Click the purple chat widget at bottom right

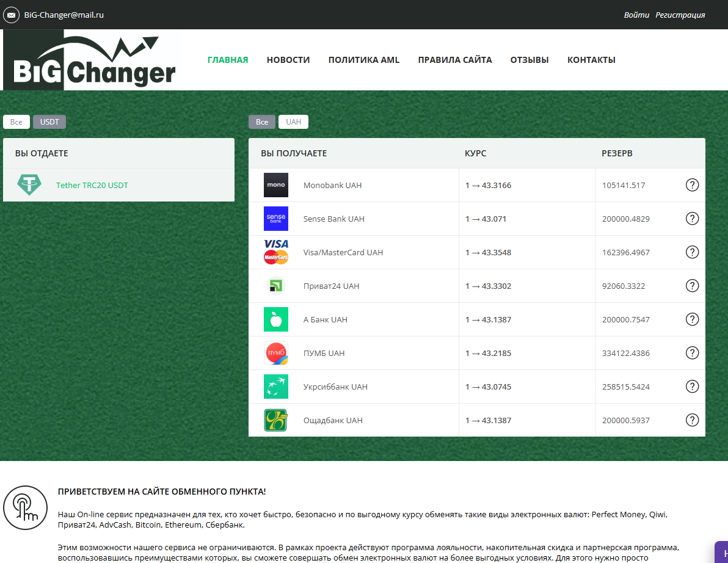pyautogui.click(x=721, y=553)
